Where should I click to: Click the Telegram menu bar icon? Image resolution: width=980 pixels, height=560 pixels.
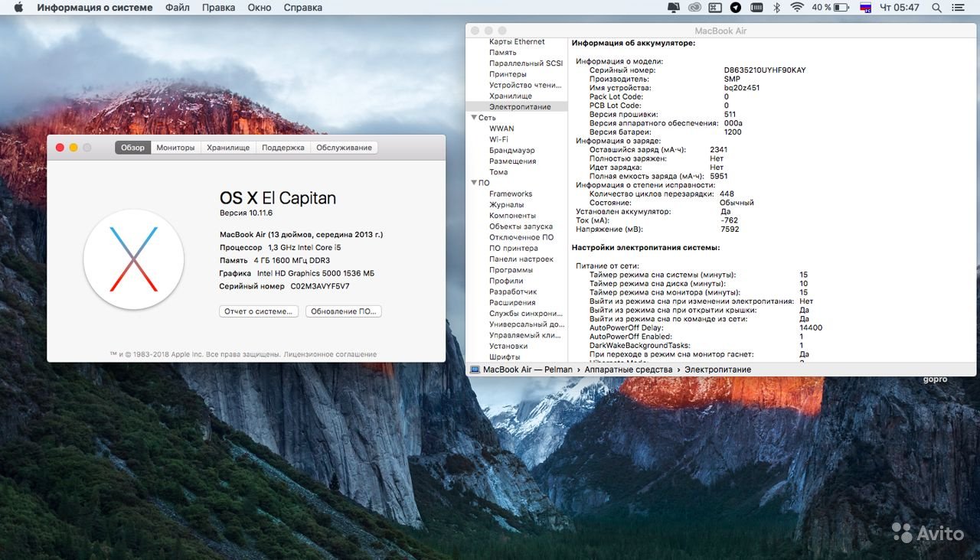736,8
